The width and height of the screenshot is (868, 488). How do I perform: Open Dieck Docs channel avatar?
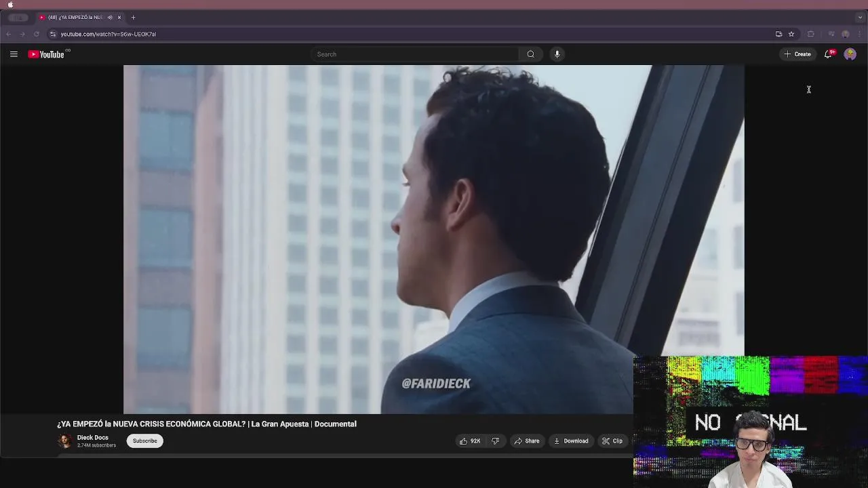coord(65,441)
